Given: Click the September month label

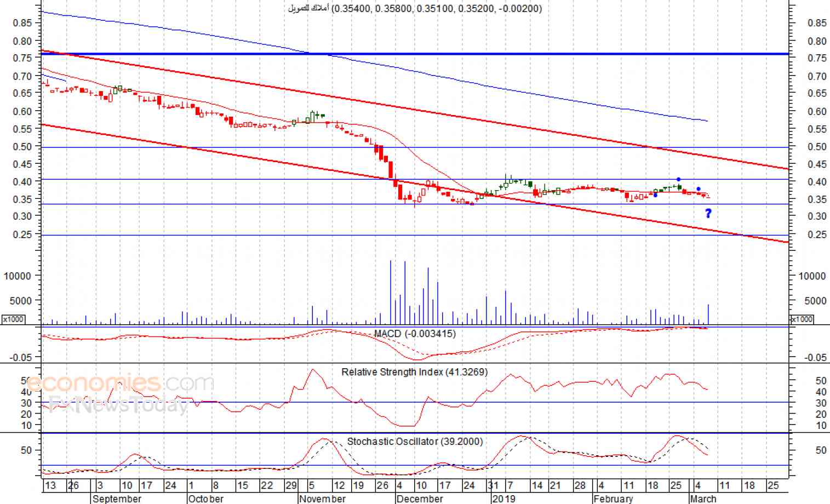Looking at the screenshot, I should (x=117, y=499).
